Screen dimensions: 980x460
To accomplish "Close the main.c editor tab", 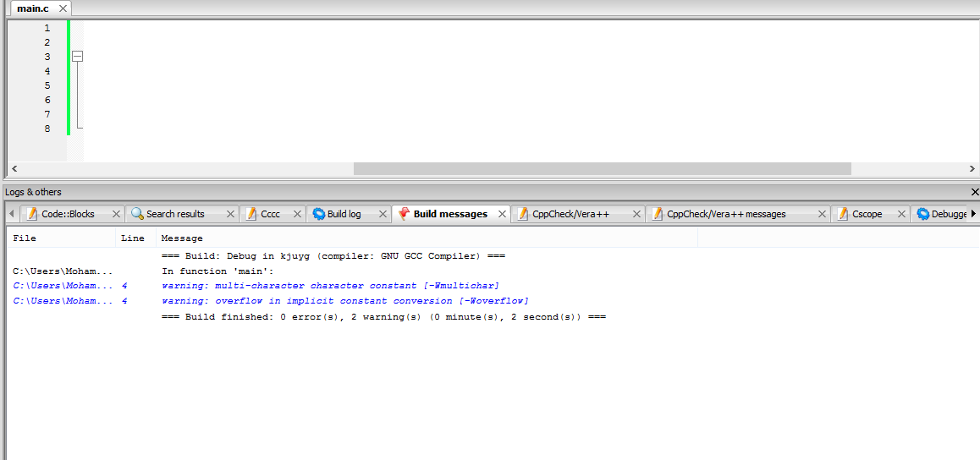I will [x=63, y=8].
